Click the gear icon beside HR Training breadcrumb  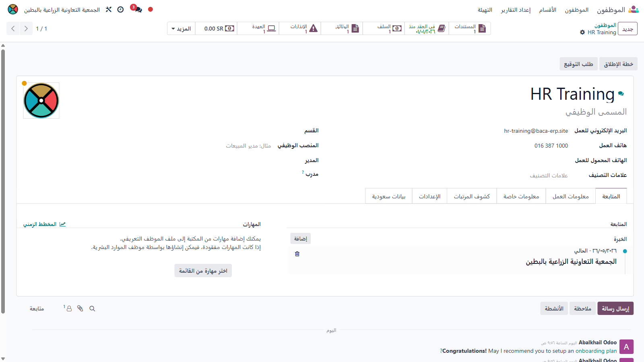click(x=582, y=32)
